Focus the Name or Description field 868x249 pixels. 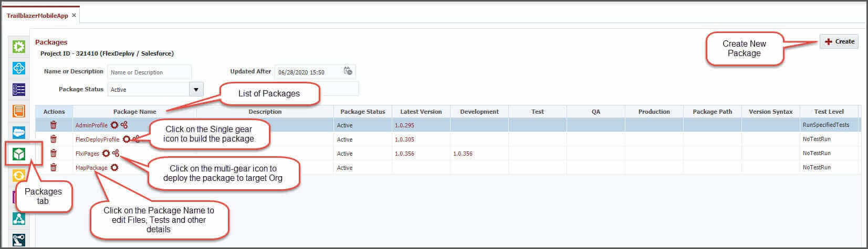[149, 72]
